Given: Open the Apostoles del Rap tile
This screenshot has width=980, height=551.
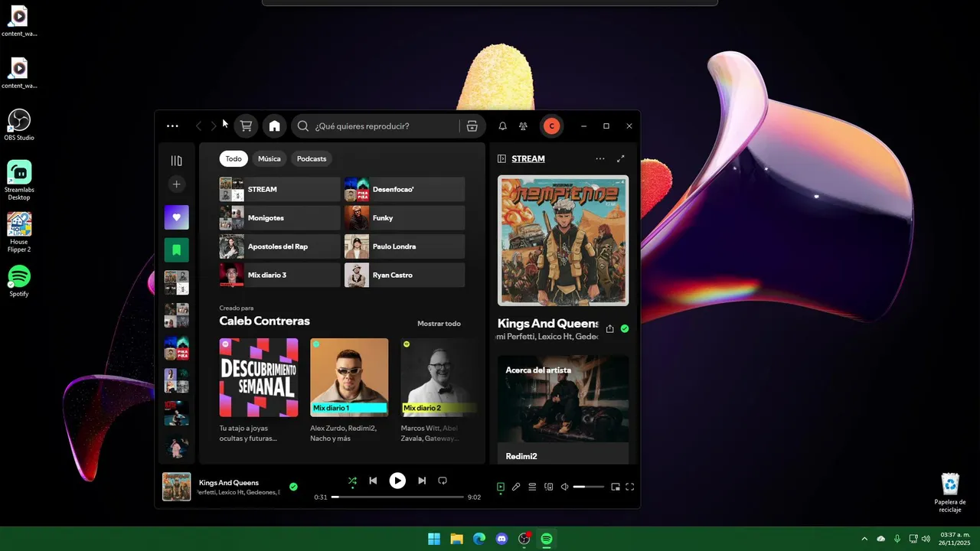Looking at the screenshot, I should [x=279, y=246].
